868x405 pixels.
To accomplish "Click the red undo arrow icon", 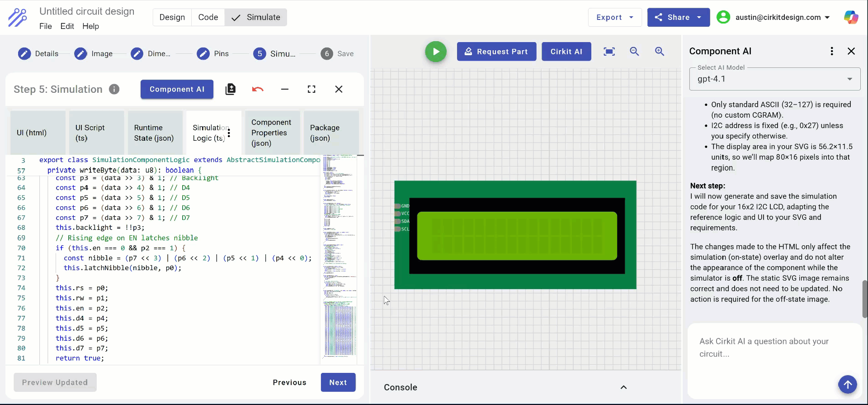I will [x=258, y=89].
